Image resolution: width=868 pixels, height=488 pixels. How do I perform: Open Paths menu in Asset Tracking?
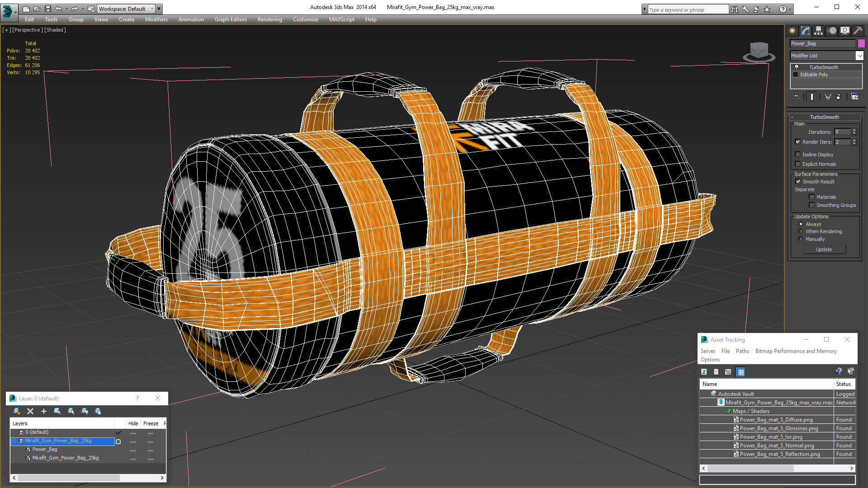coord(742,351)
